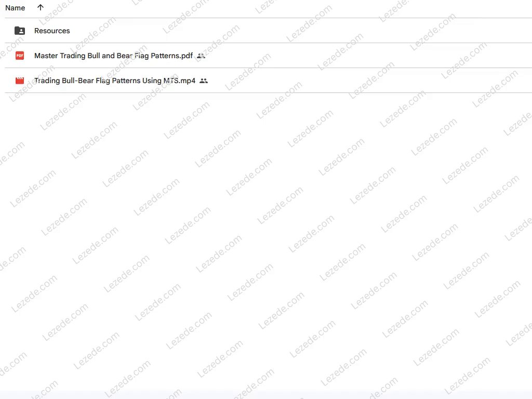Click the shared icon beside the PDF file
The height and width of the screenshot is (399, 532).
(x=201, y=56)
